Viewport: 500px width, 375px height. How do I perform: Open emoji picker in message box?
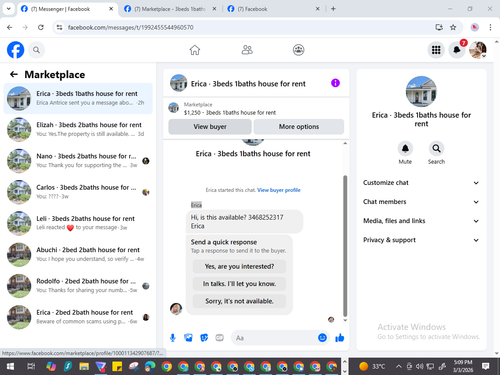pos(322,338)
